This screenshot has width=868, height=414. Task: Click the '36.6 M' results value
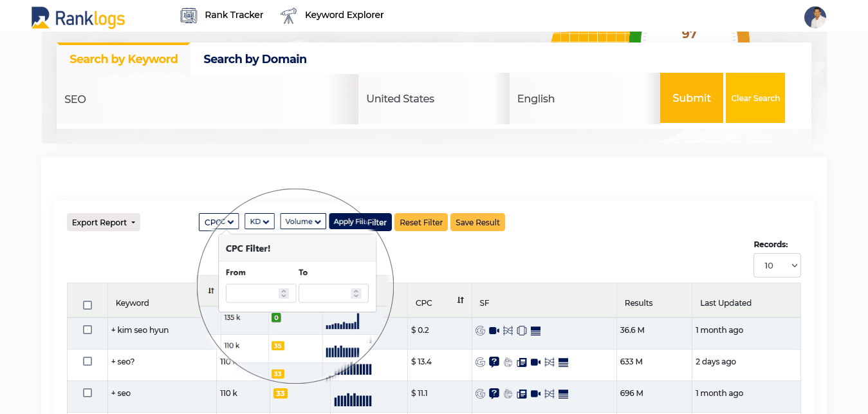(x=633, y=330)
